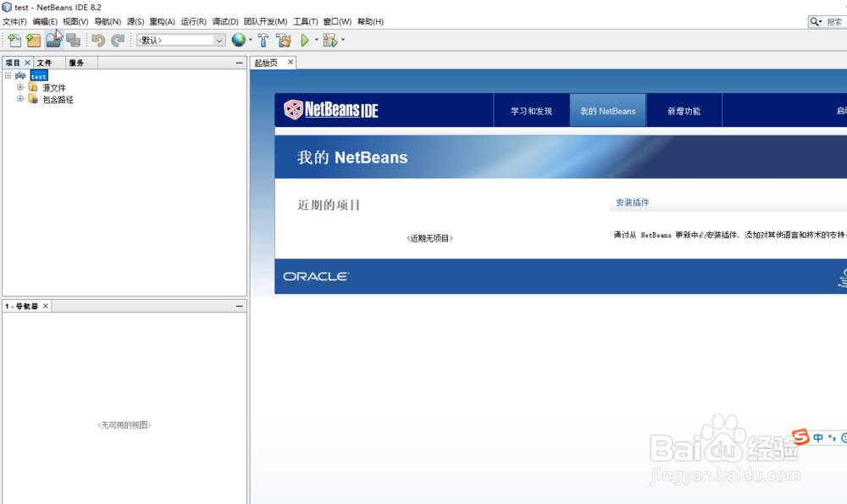Open the 文件(F) menu
The height and width of the screenshot is (504, 847).
[14, 22]
